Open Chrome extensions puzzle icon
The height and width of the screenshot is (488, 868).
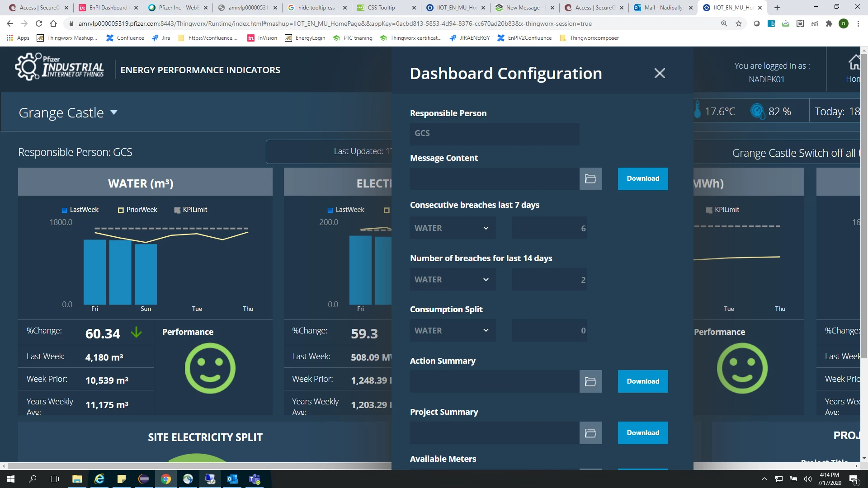point(829,23)
